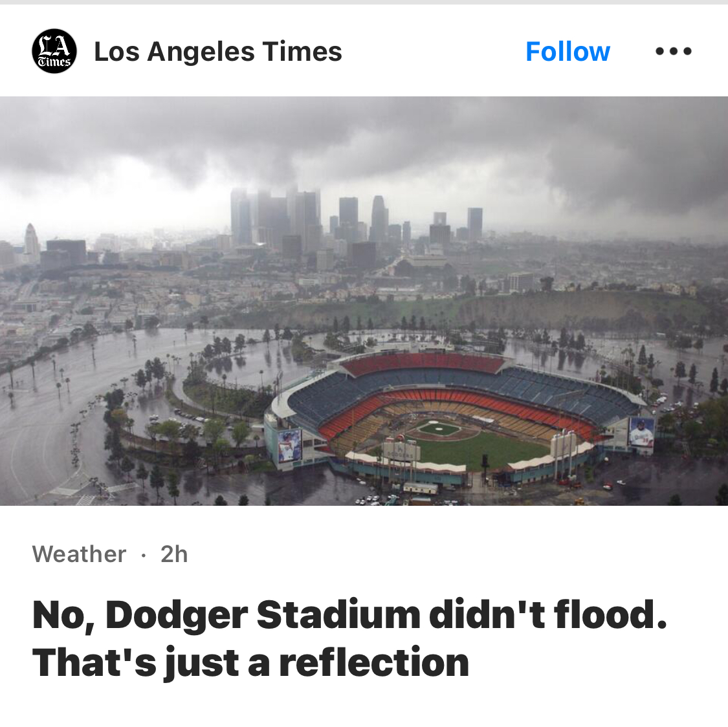728x727 pixels.
Task: Open headline "No, Dodger Stadium didn't flood."
Action: (349, 614)
